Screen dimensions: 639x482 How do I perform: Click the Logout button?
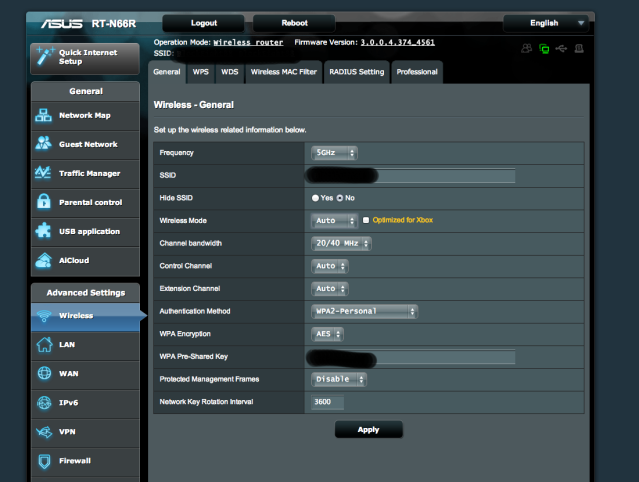(204, 23)
